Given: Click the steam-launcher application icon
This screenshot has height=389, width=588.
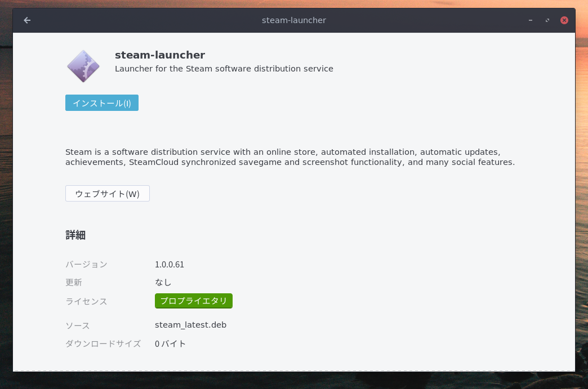Looking at the screenshot, I should click(83, 65).
